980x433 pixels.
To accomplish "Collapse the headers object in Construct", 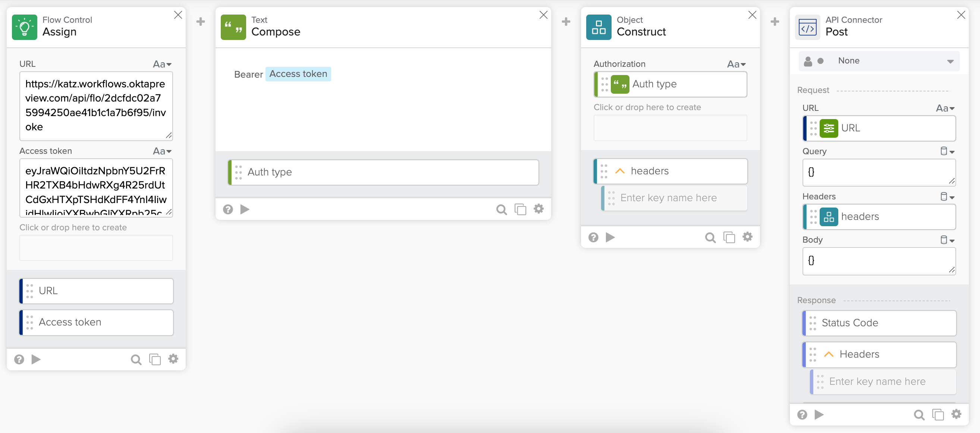I will (x=620, y=171).
